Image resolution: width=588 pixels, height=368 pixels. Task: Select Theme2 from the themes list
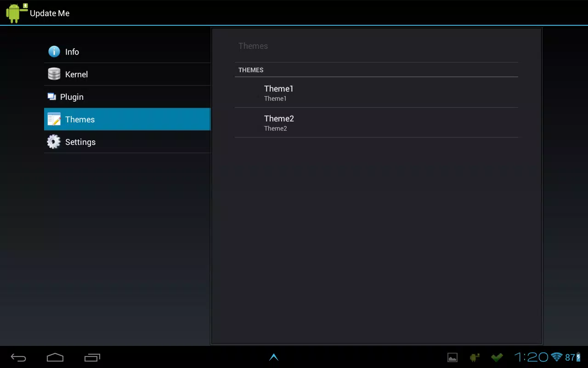376,122
